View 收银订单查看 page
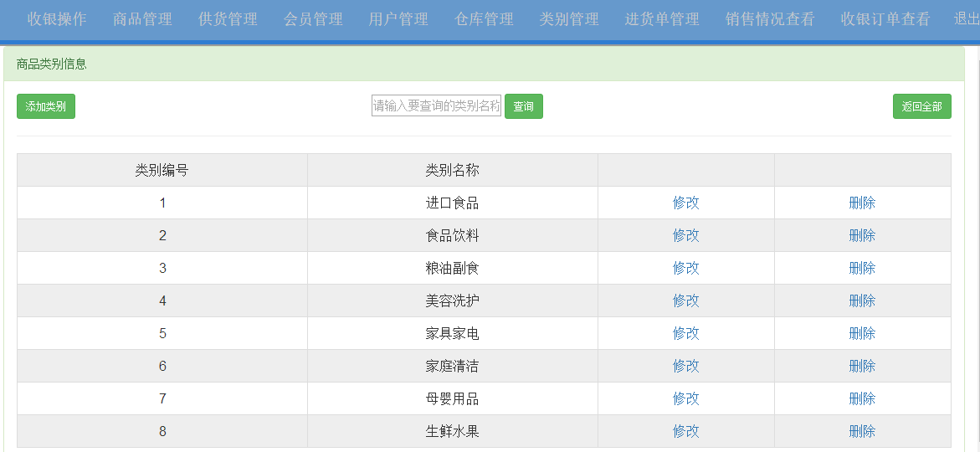The image size is (980, 452). [x=885, y=19]
